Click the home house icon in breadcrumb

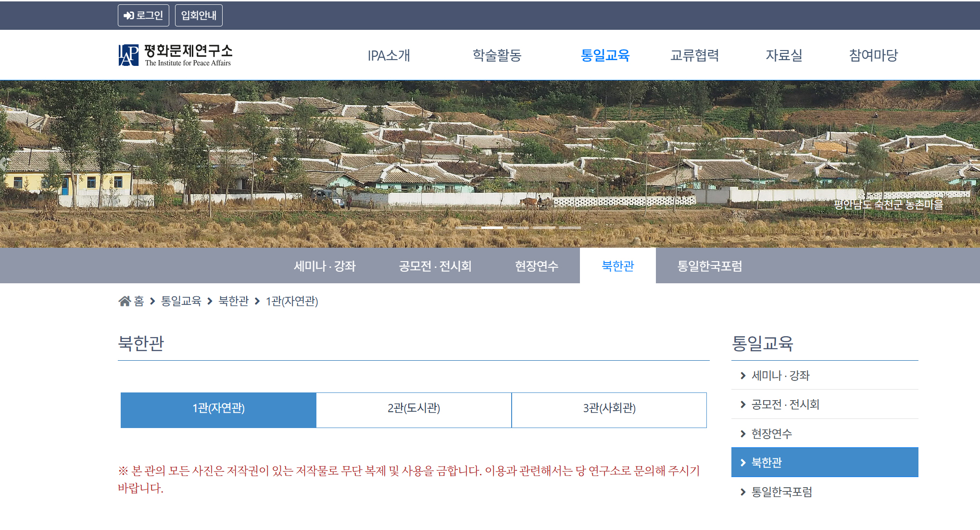[125, 301]
